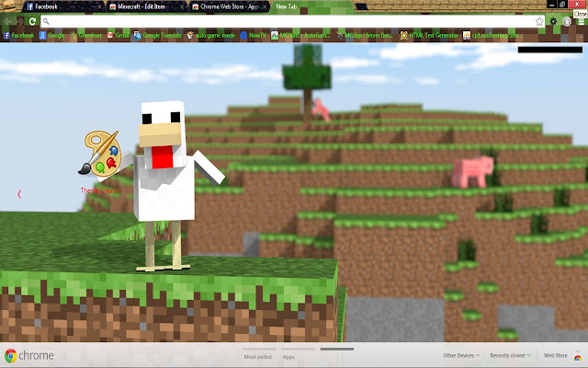Open the Google Translate bookmark

point(158,36)
